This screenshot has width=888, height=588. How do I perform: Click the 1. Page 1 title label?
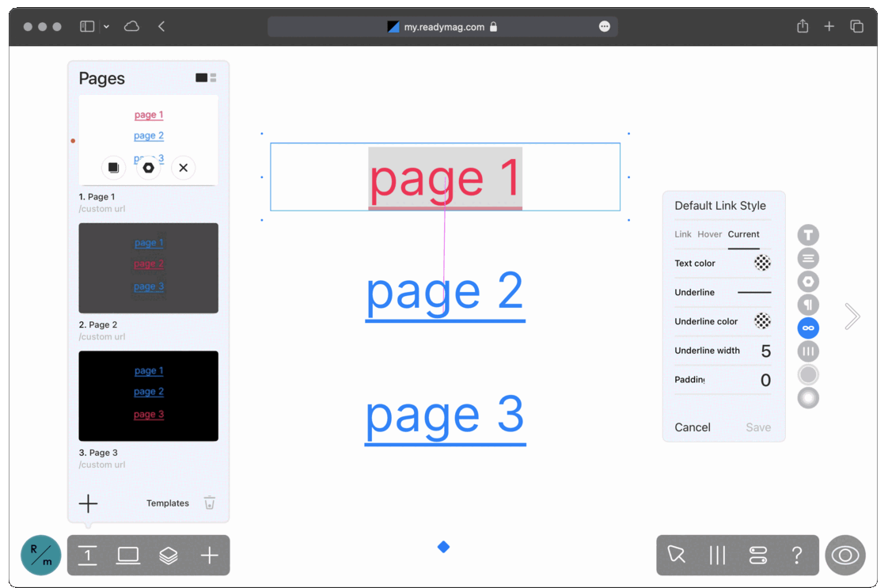[x=97, y=196]
